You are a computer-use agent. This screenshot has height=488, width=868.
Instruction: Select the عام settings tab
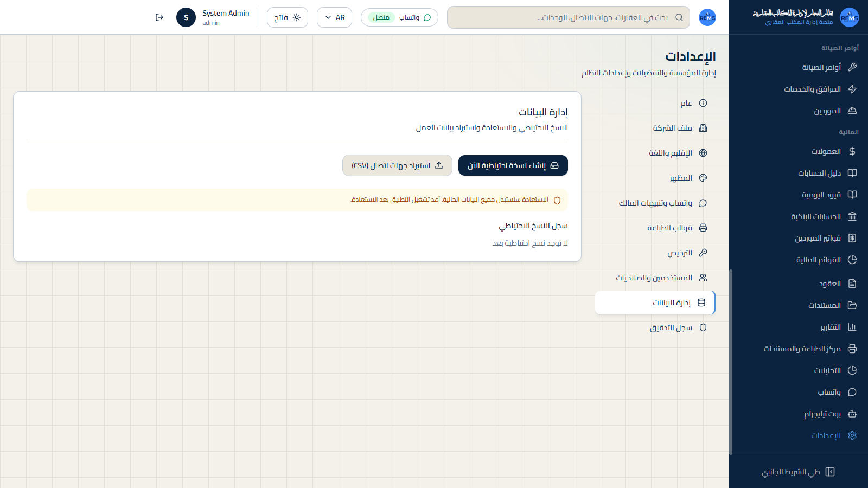tap(655, 103)
